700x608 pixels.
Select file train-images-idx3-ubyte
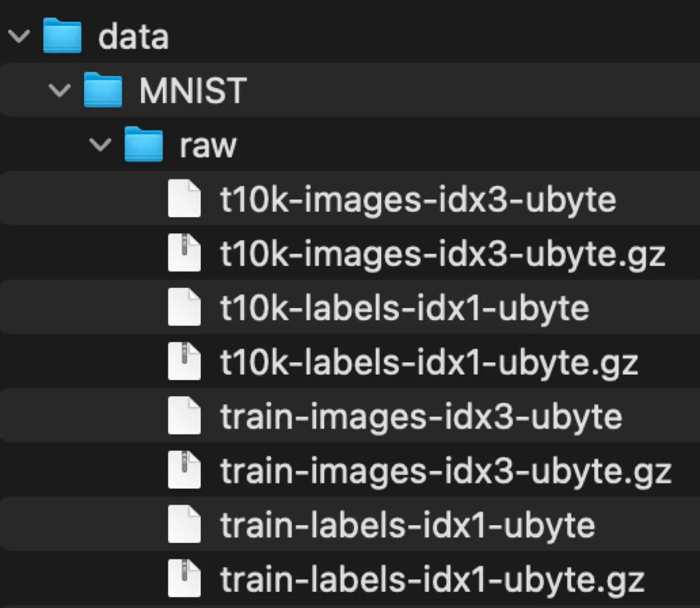421,417
